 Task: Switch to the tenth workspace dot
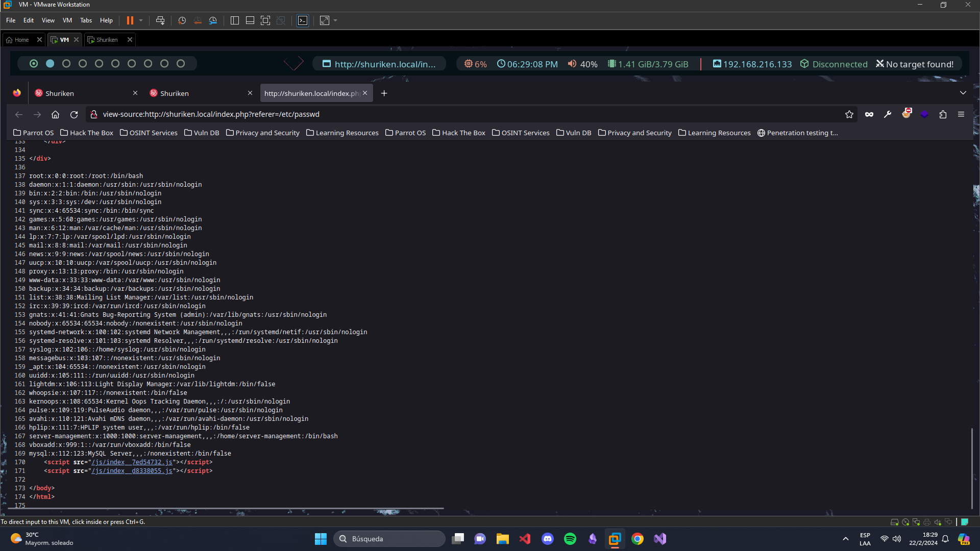coord(181,64)
